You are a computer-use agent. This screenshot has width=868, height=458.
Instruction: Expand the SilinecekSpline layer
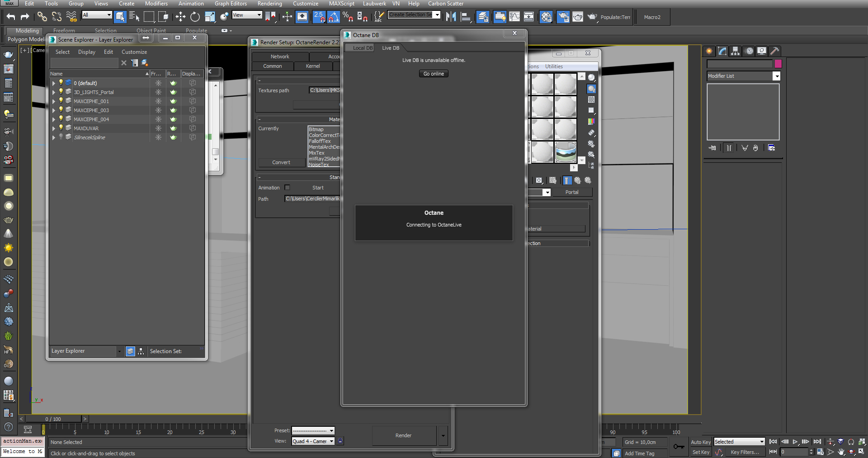coord(53,137)
